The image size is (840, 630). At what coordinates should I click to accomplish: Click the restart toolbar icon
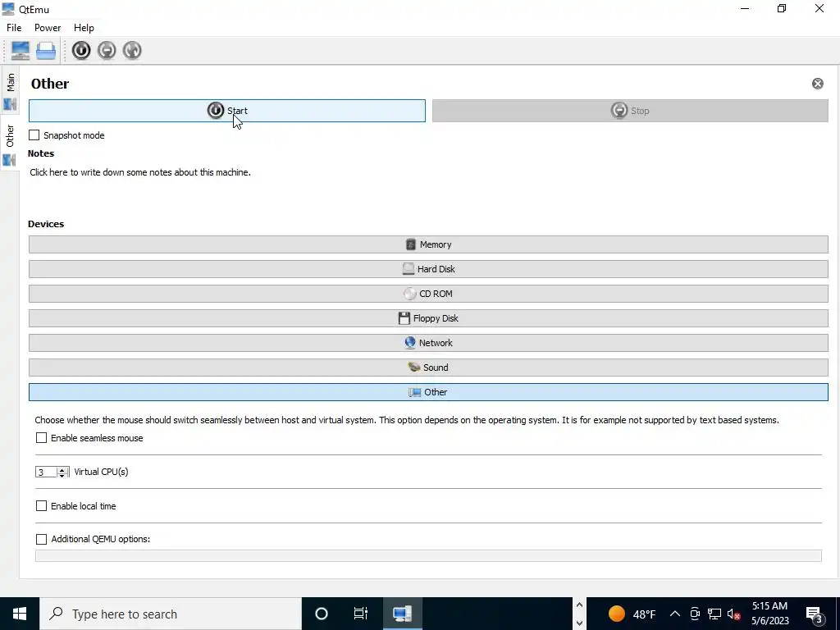click(132, 50)
